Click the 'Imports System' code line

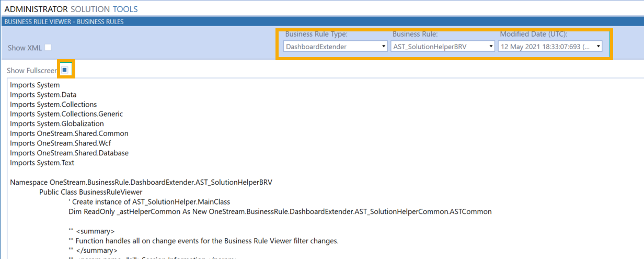(35, 85)
